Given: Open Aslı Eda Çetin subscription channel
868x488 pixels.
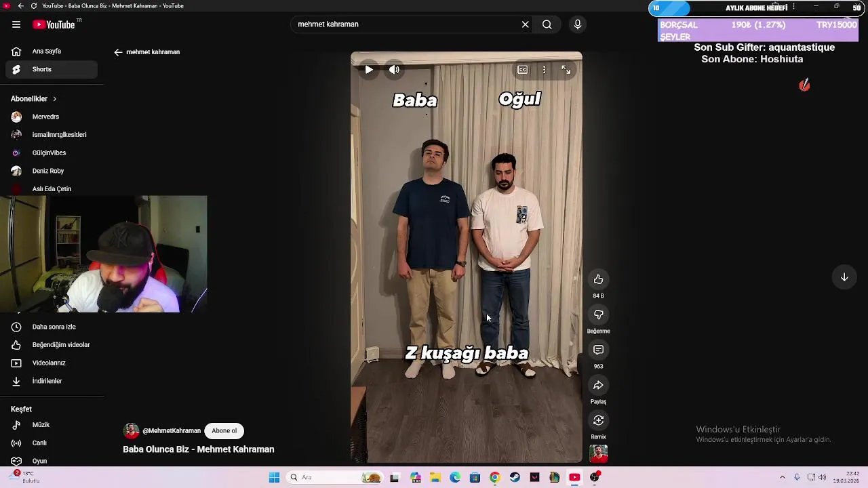Looking at the screenshot, I should pyautogui.click(x=52, y=188).
